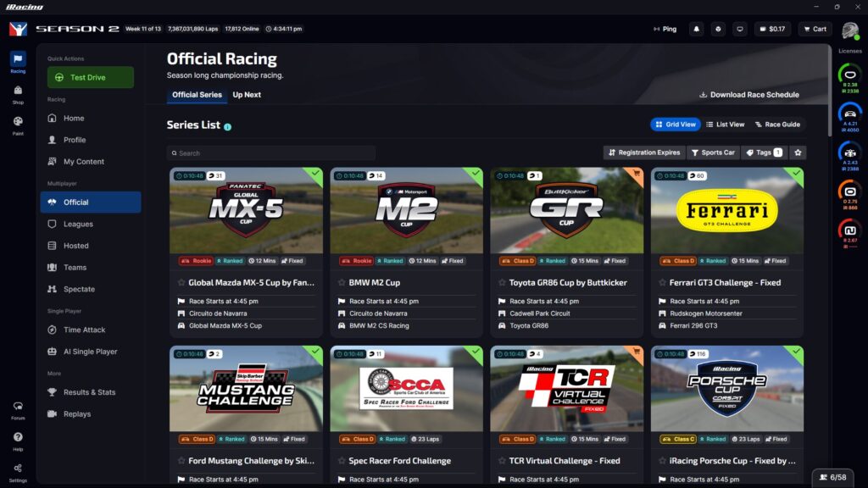The width and height of the screenshot is (868, 488).
Task: Open Profile in the sidebar
Action: click(x=90, y=140)
